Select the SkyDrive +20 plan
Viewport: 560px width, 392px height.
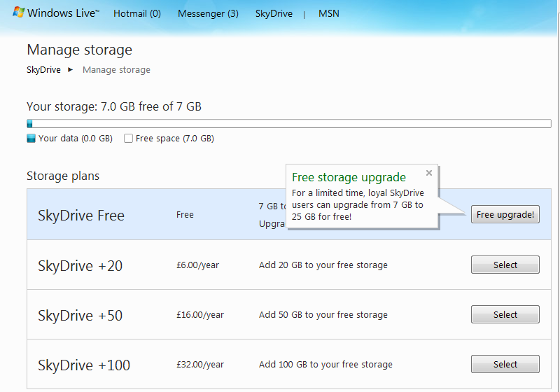click(x=505, y=265)
